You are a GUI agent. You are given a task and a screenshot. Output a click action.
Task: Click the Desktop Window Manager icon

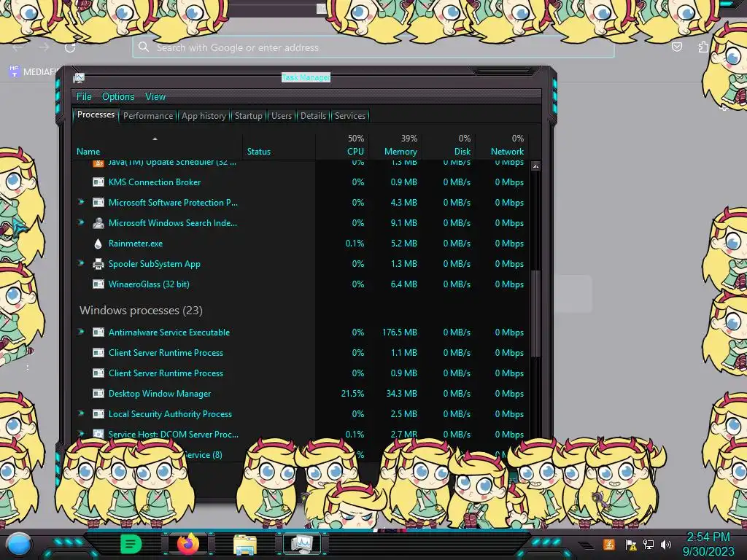[98, 393]
